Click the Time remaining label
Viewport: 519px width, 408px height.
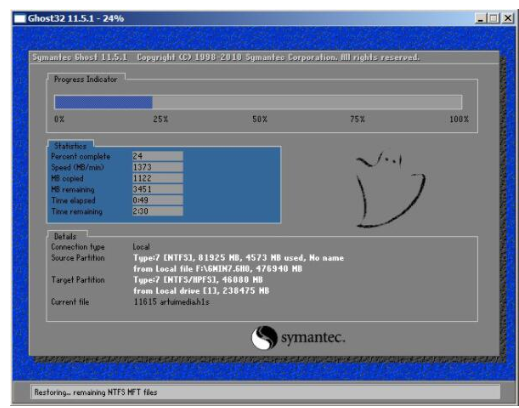pyautogui.click(x=77, y=211)
